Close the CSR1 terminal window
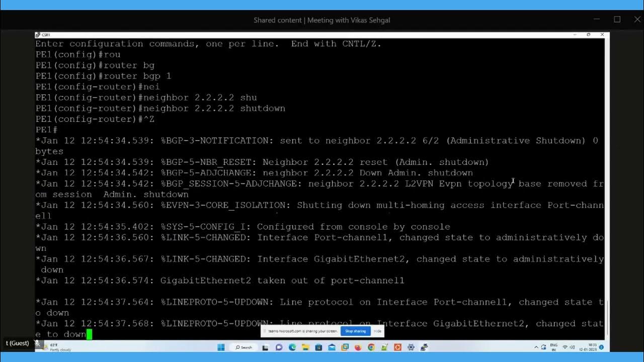The height and width of the screenshot is (362, 644). click(x=602, y=35)
